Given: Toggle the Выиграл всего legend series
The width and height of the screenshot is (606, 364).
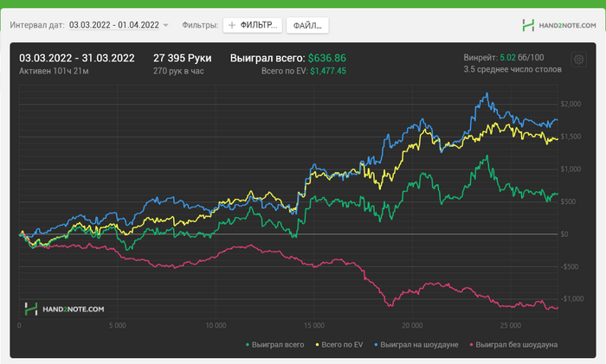Looking at the screenshot, I should [x=274, y=345].
